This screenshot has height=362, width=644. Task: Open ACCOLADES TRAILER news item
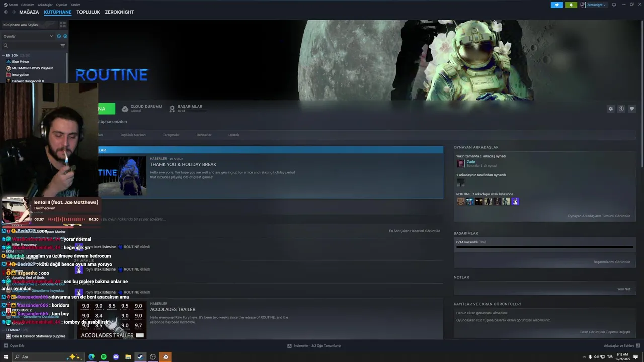[173, 309]
